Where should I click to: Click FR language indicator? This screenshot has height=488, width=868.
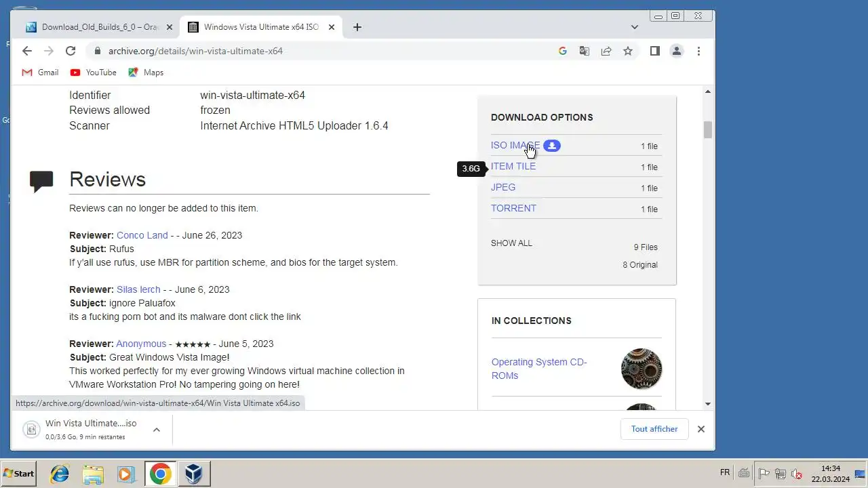coord(724,472)
